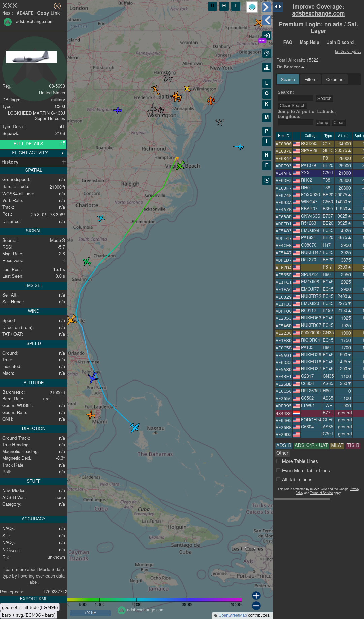Click the Copy Link link

coord(49,13)
